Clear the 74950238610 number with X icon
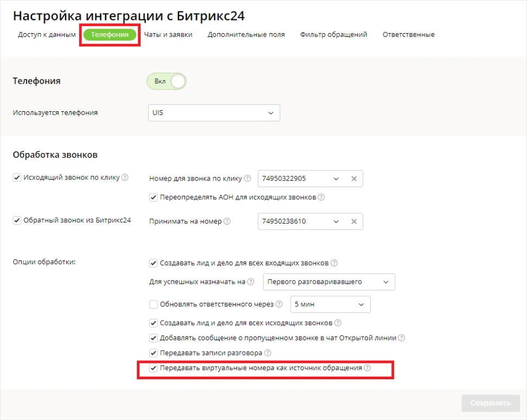This screenshot has width=527, height=420. 354,221
